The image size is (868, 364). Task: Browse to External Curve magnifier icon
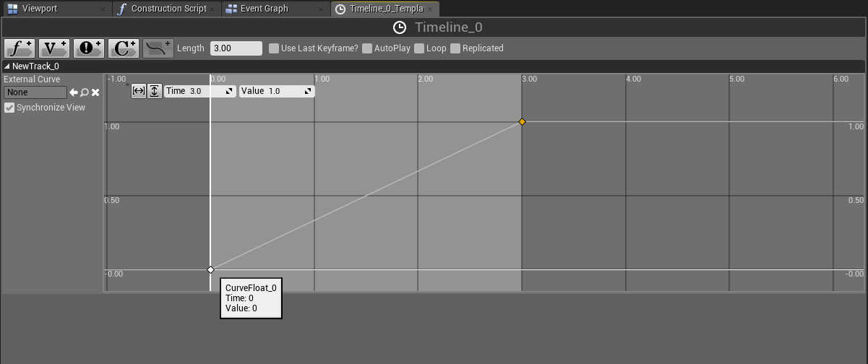[x=85, y=92]
